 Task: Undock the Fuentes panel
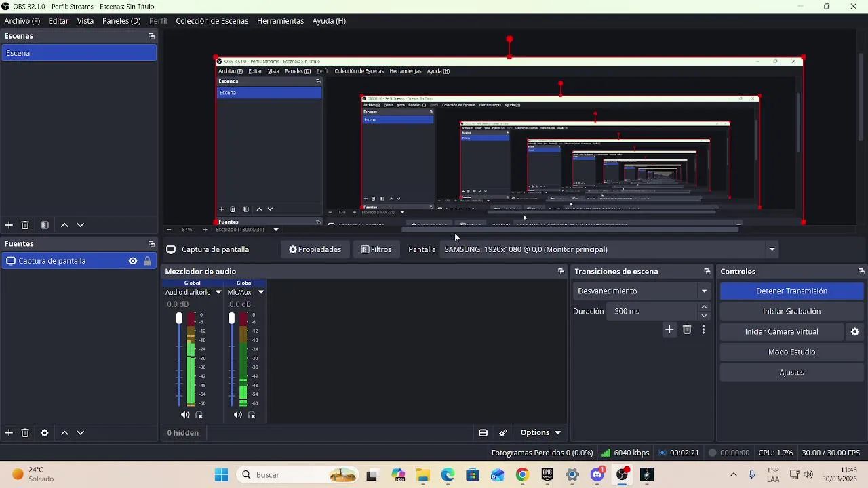(x=151, y=244)
